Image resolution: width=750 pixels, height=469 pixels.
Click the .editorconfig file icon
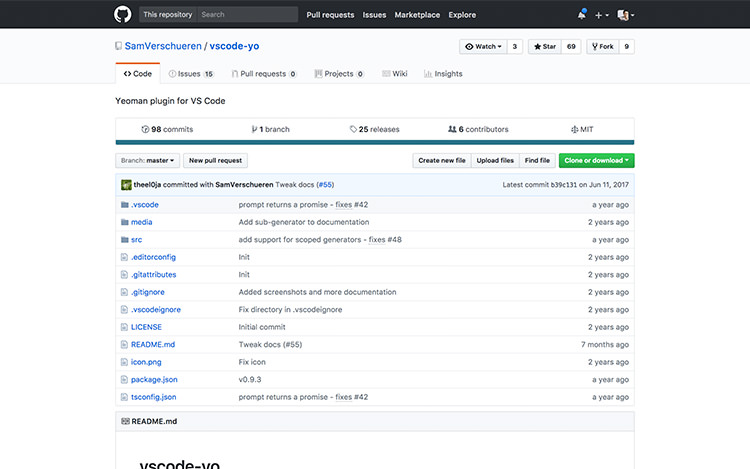click(x=124, y=257)
